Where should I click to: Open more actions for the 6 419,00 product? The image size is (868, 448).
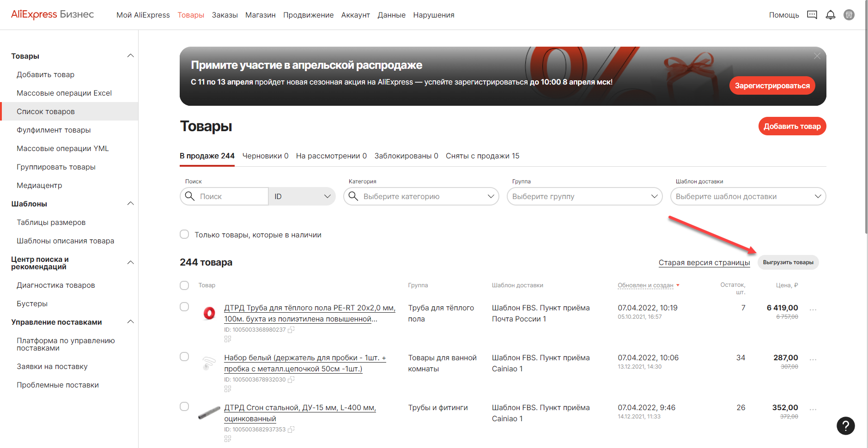813,310
